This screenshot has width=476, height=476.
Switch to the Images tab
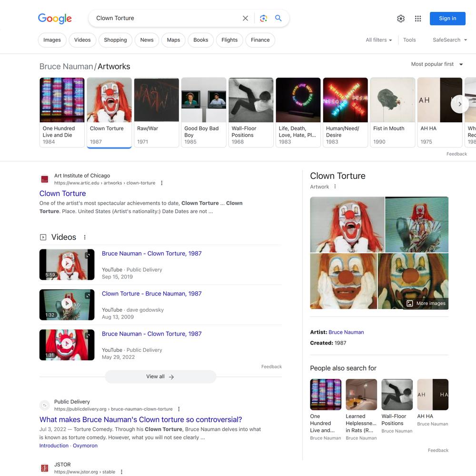point(52,40)
